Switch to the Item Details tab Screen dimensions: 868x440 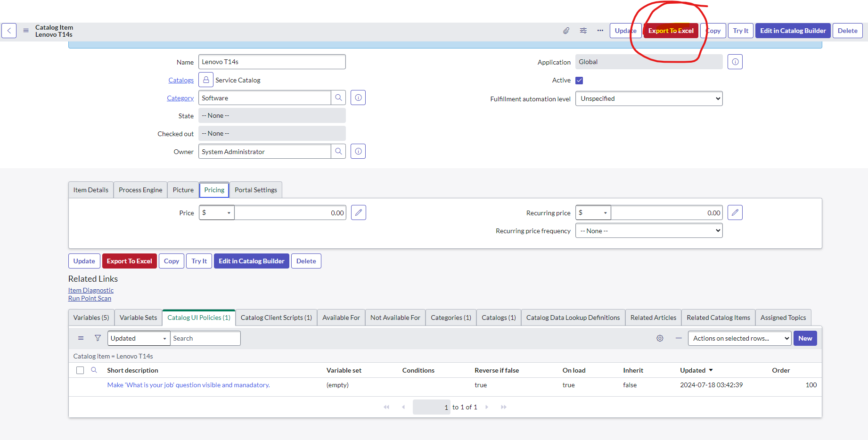click(91, 190)
